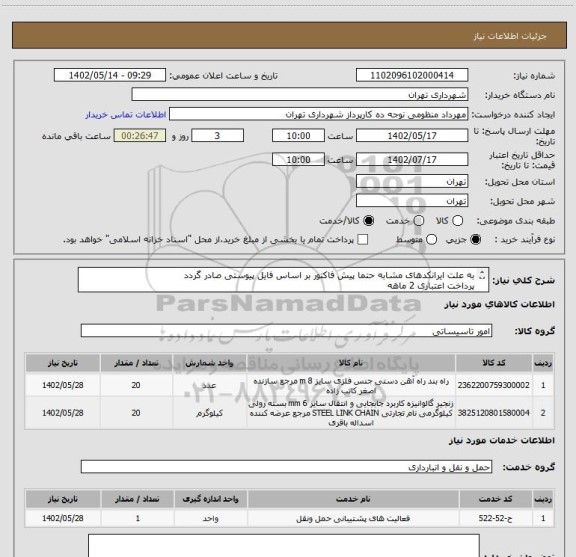Click the requester field مهرداد منظومی
576x557 pixels.
click(318, 114)
